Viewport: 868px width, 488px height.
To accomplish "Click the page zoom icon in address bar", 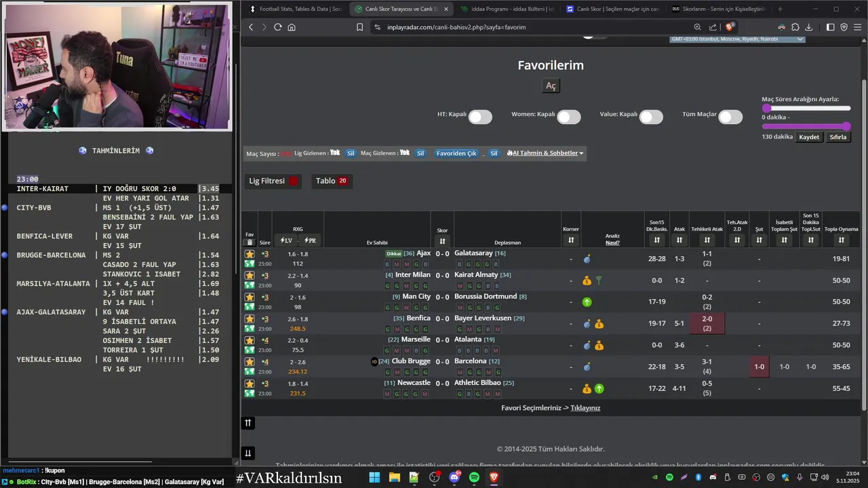I will 697,27.
